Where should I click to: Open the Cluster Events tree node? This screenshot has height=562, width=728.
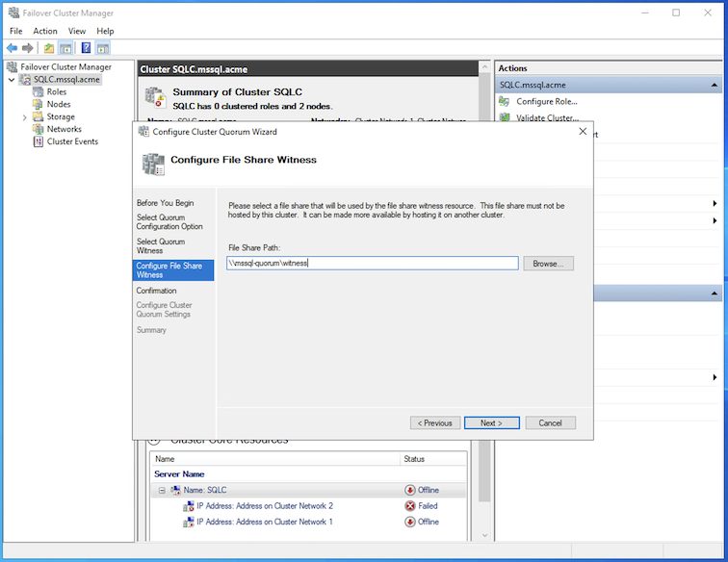(72, 141)
